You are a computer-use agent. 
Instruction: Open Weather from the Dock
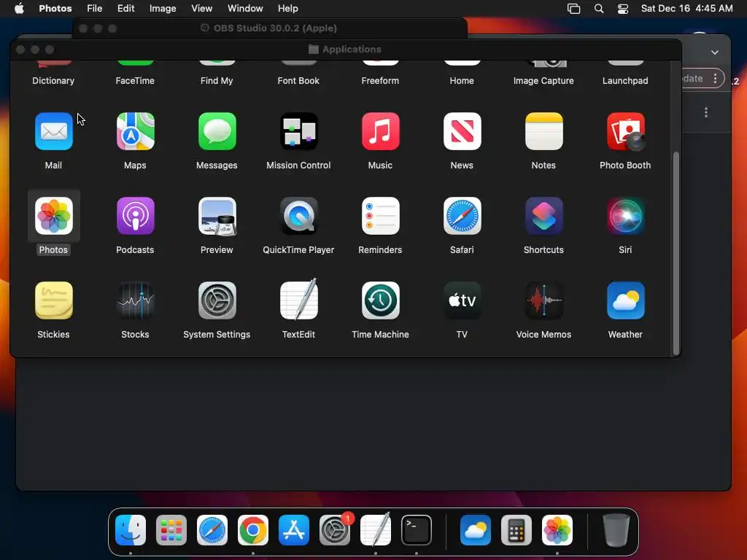(476, 530)
